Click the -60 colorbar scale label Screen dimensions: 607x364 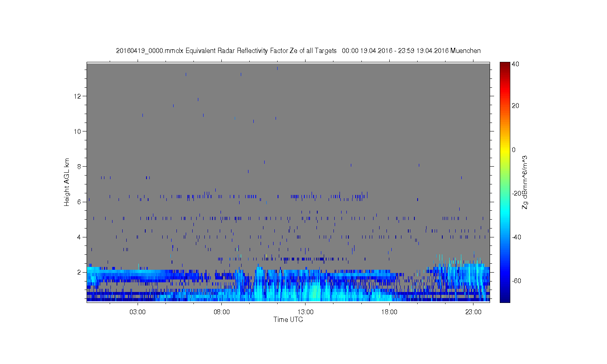[517, 281]
